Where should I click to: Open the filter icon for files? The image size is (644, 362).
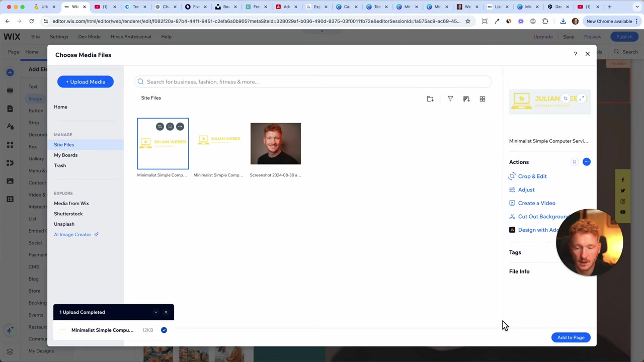(x=450, y=99)
